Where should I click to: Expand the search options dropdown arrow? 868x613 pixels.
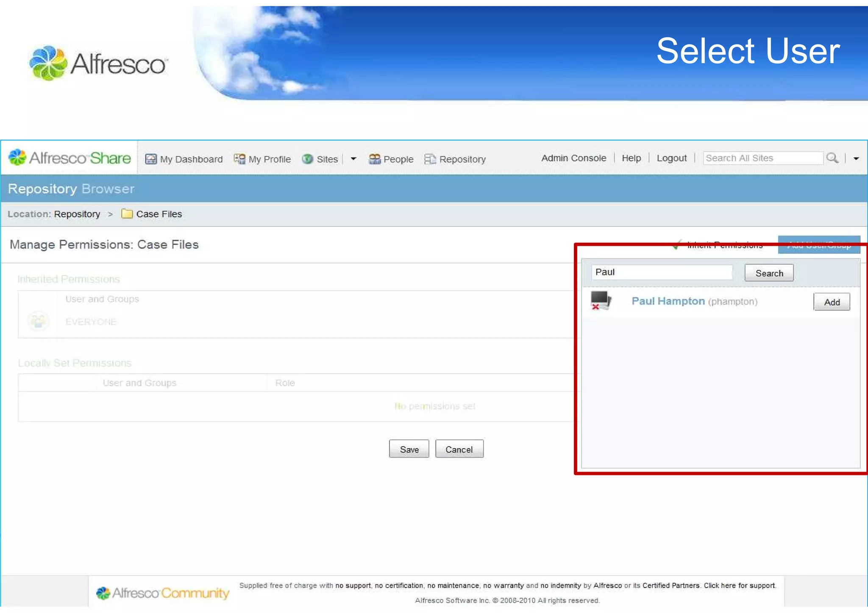coord(856,158)
